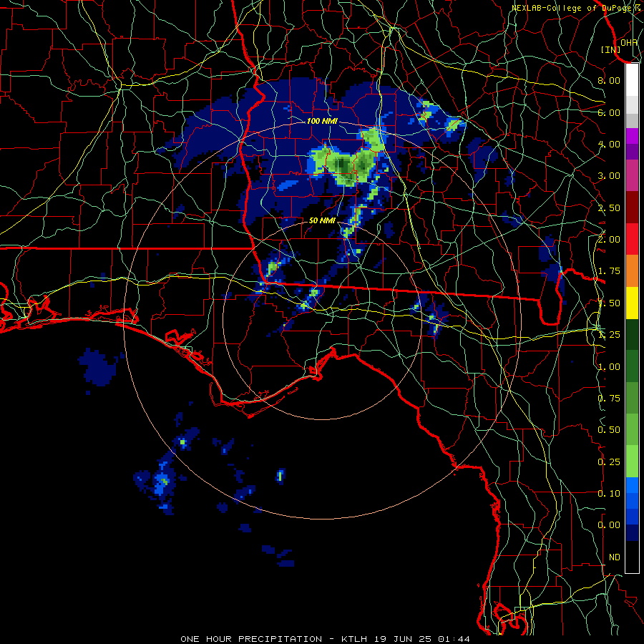Click the 0.00 legend value
This screenshot has height=644, width=644.
[x=609, y=525]
